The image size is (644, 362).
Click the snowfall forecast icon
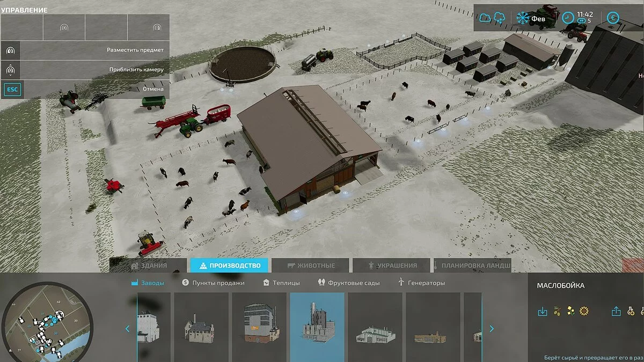click(499, 18)
